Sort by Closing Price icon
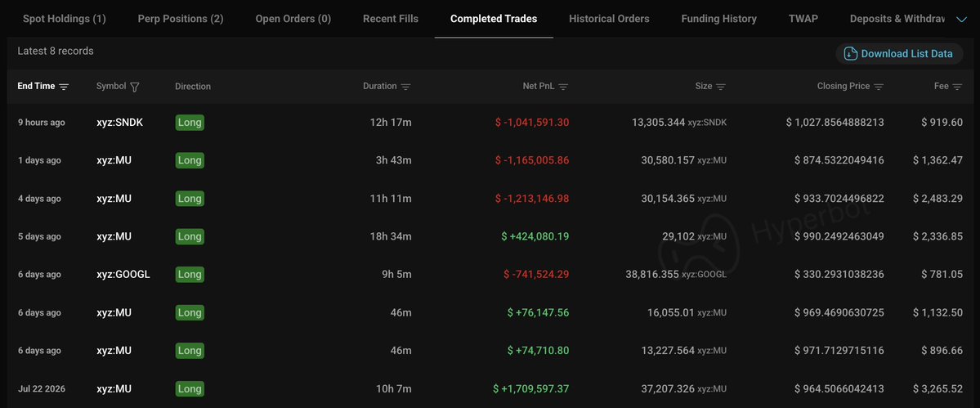 (x=879, y=87)
